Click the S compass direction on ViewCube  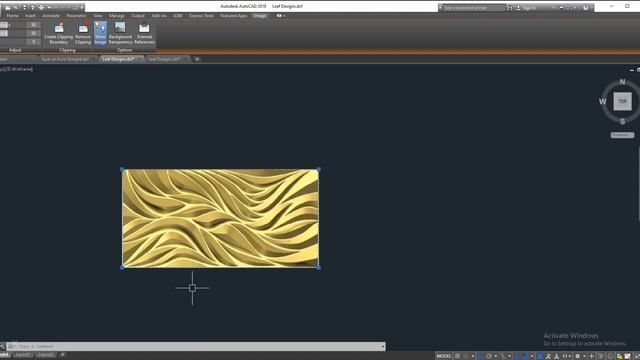622,121
